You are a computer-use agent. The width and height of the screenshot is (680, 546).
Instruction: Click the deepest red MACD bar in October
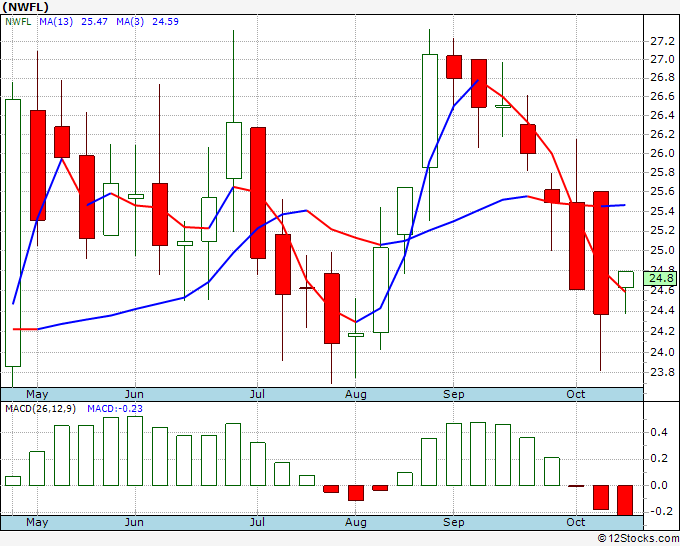(625, 500)
